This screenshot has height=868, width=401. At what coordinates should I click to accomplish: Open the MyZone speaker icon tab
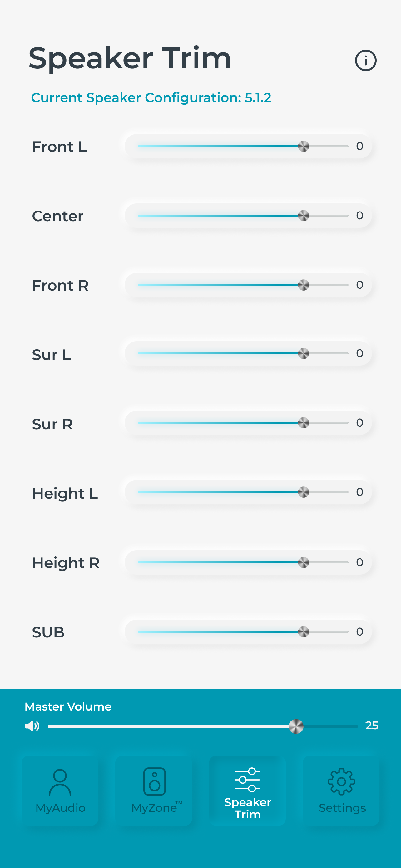[x=155, y=781]
